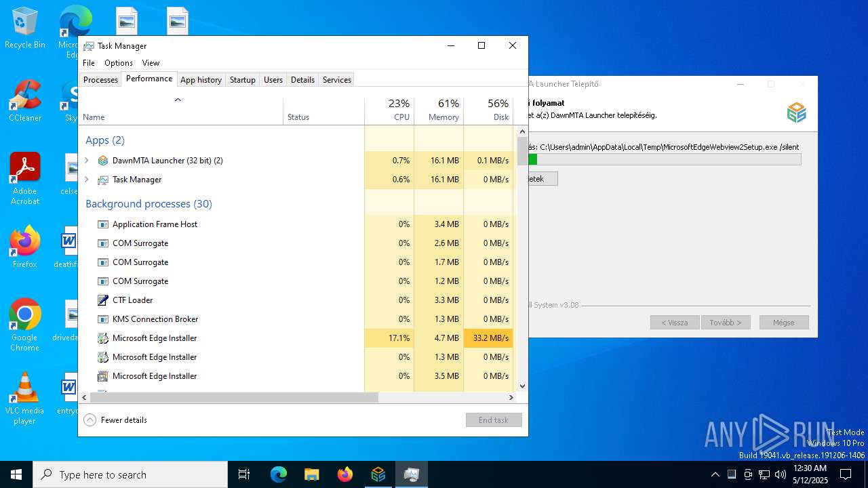
Task: Open the File menu in Task Manager
Action: click(89, 63)
